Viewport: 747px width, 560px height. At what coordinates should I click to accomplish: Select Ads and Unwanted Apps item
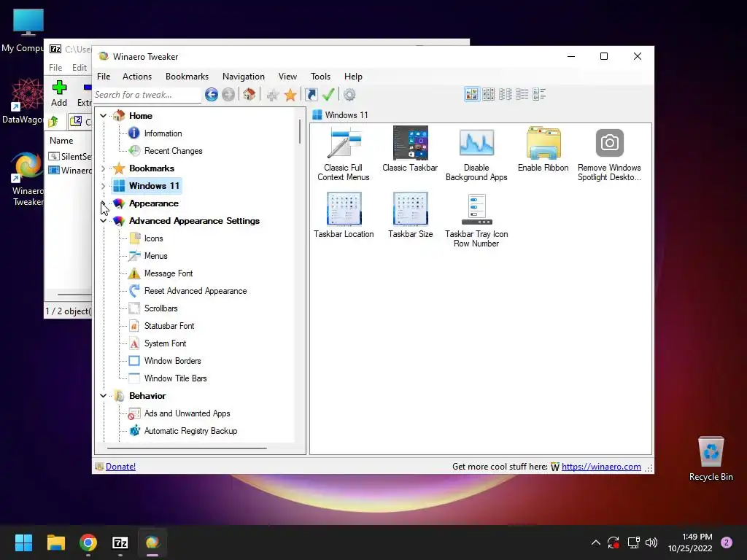187,413
